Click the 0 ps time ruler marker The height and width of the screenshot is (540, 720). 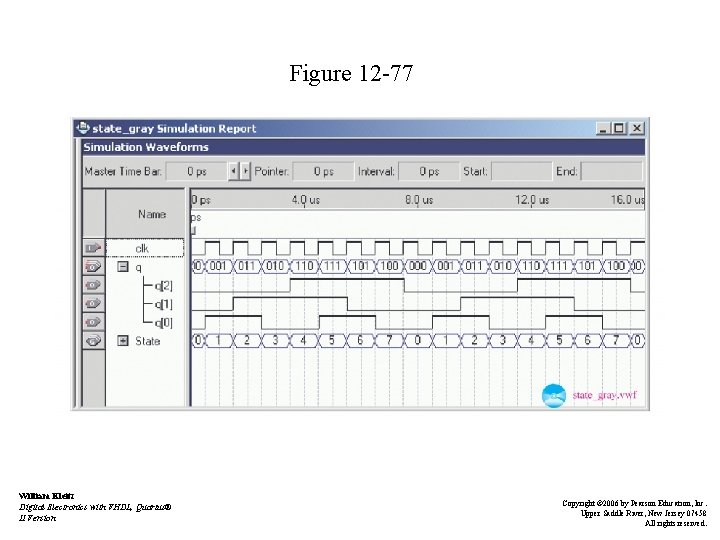click(x=201, y=200)
